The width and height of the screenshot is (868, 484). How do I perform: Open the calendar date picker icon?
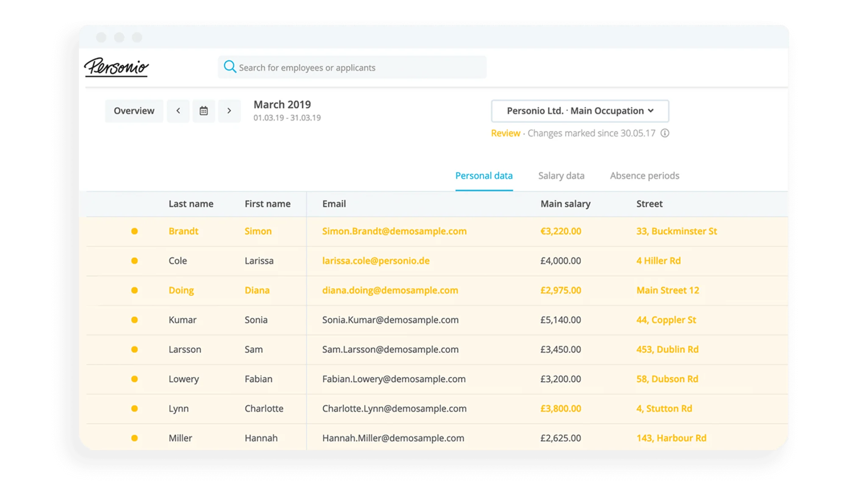[x=204, y=111]
